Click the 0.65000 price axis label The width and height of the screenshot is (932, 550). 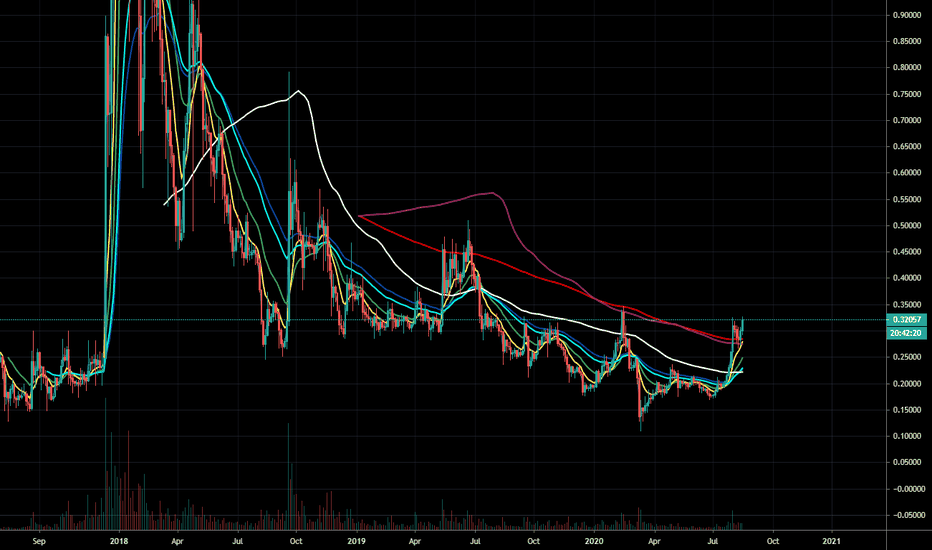pos(908,146)
